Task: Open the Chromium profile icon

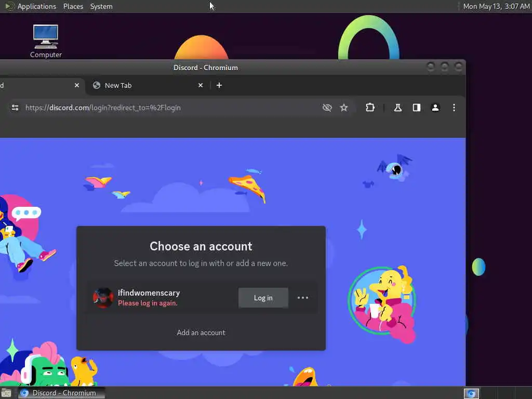Action: [x=435, y=108]
